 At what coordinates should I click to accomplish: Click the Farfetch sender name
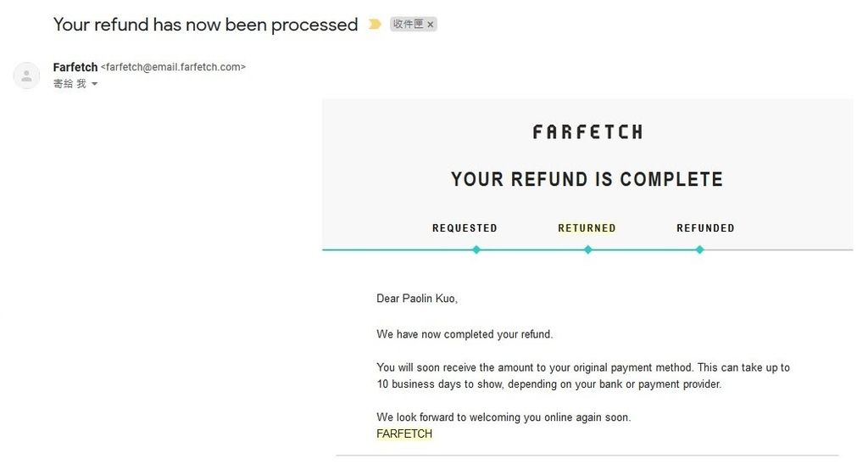pyautogui.click(x=75, y=67)
